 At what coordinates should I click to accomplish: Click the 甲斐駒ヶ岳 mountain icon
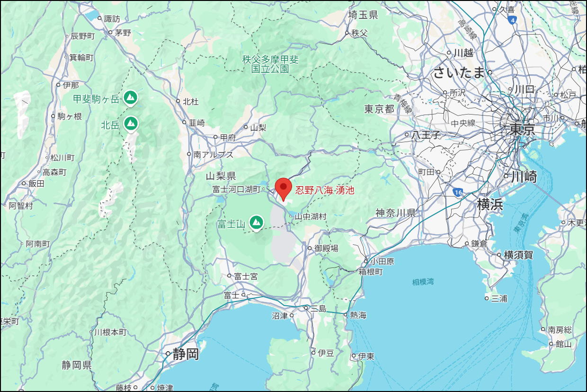pyautogui.click(x=130, y=98)
